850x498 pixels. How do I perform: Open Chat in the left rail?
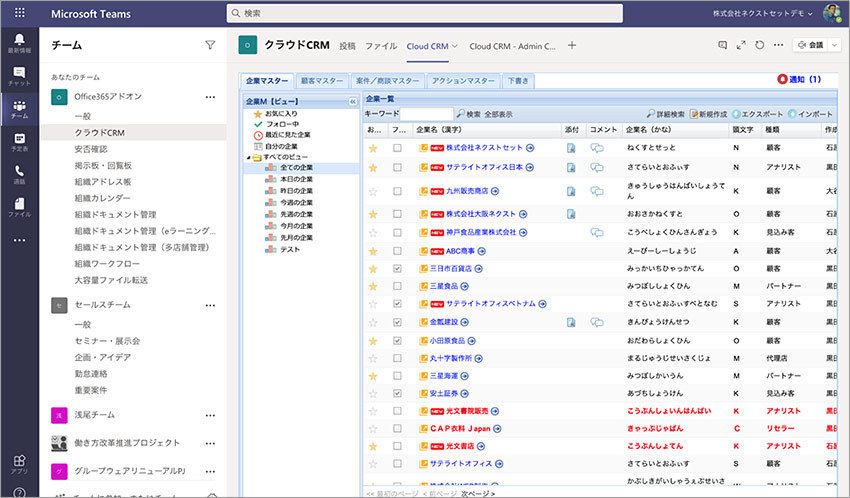pos(19,76)
